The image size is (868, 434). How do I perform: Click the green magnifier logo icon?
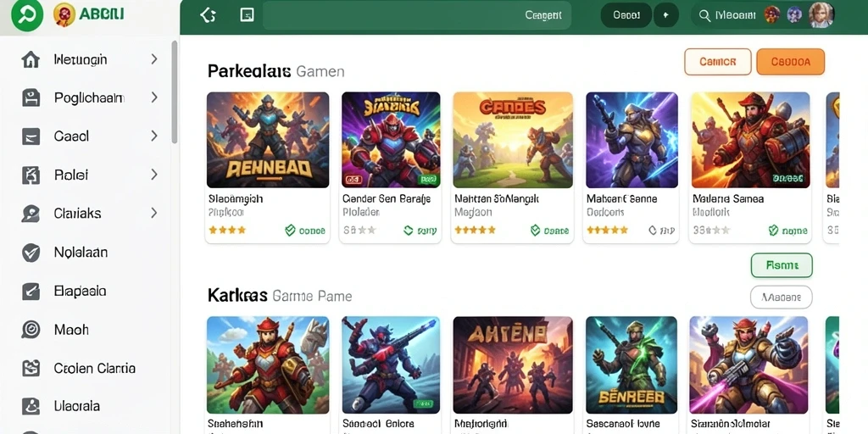tap(26, 15)
